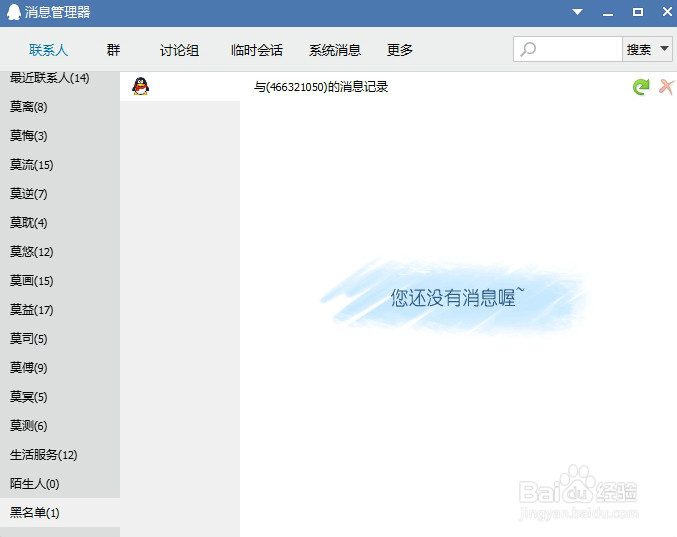Select the 莫测(6) group

pos(60,425)
